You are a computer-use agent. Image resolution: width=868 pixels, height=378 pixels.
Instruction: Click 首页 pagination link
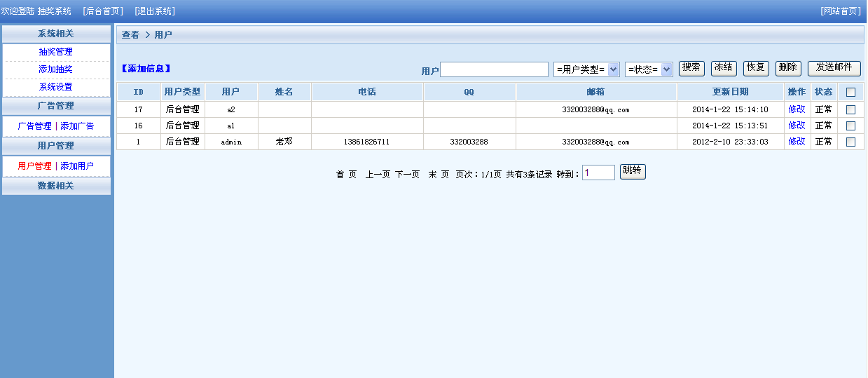point(346,175)
